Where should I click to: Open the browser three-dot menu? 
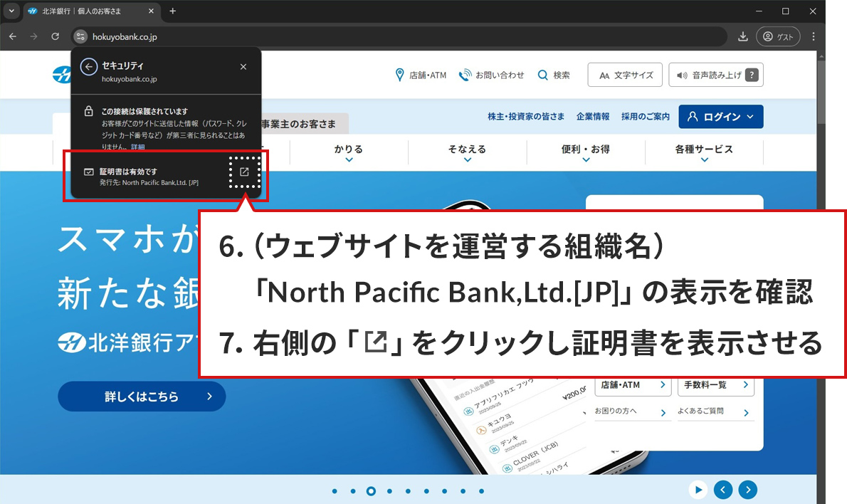814,37
